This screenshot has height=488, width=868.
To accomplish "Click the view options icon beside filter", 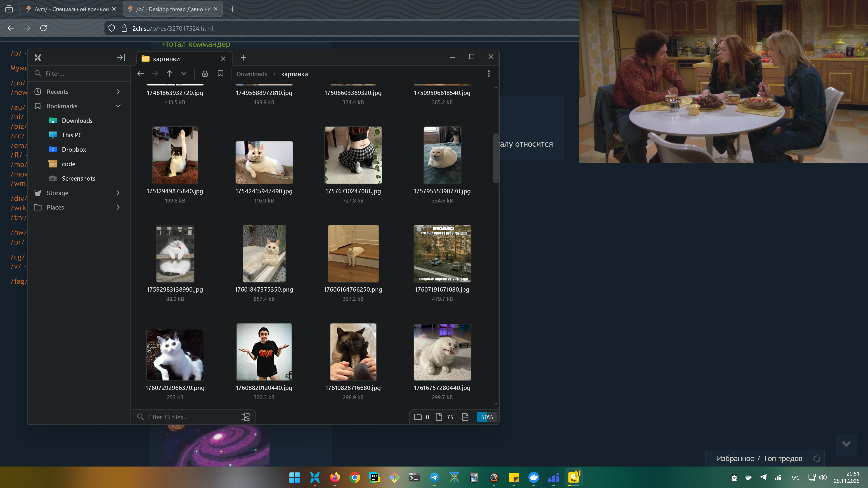I will tap(246, 417).
